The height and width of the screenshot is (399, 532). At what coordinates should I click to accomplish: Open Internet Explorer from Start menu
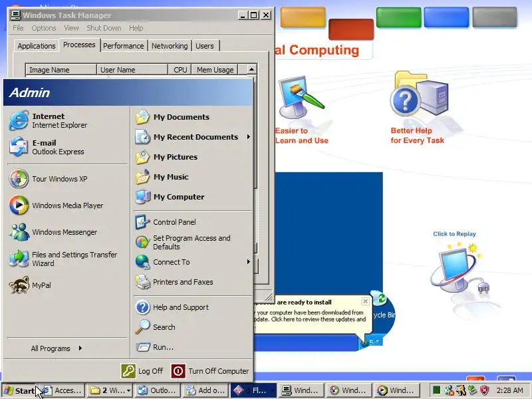pyautogui.click(x=67, y=120)
